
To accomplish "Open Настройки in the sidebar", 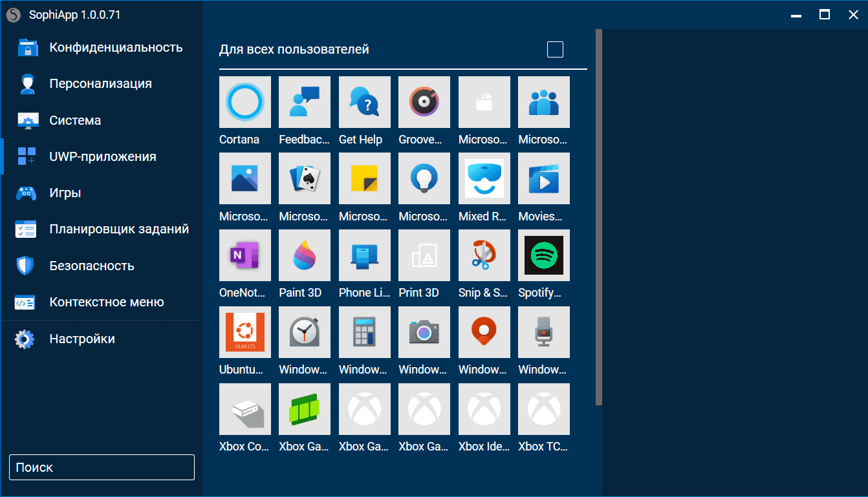I will (x=102, y=339).
